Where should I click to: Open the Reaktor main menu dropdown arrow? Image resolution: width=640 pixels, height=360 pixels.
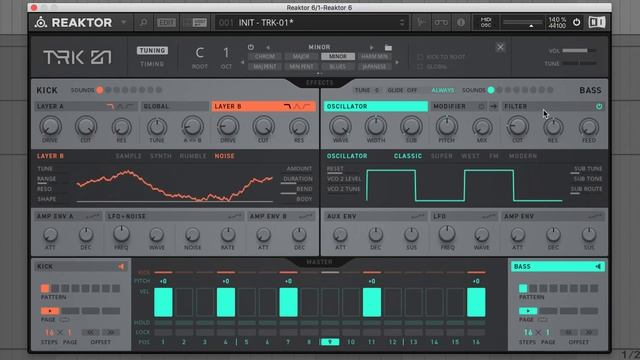[124, 22]
